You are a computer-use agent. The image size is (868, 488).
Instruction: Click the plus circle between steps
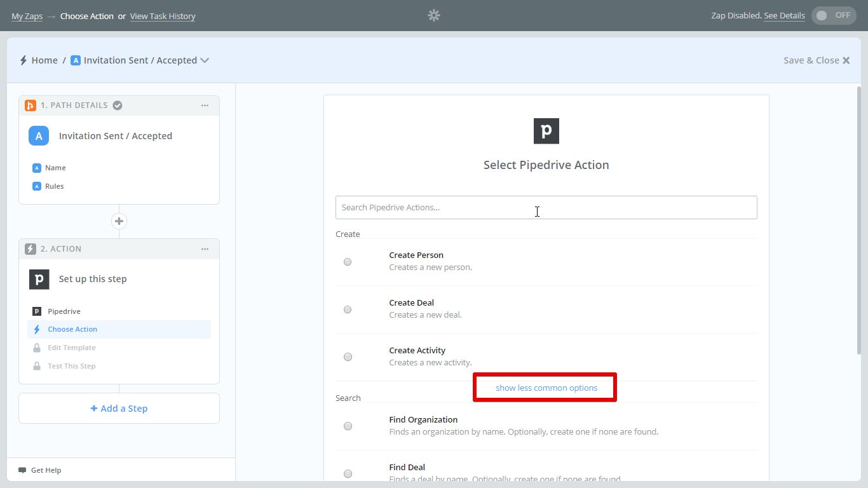[x=119, y=221]
